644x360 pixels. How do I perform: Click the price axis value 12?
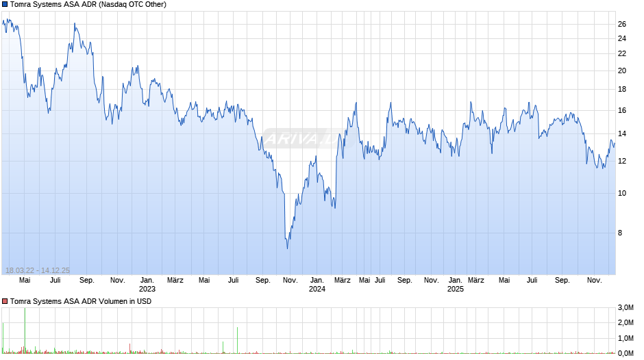pyautogui.click(x=622, y=161)
